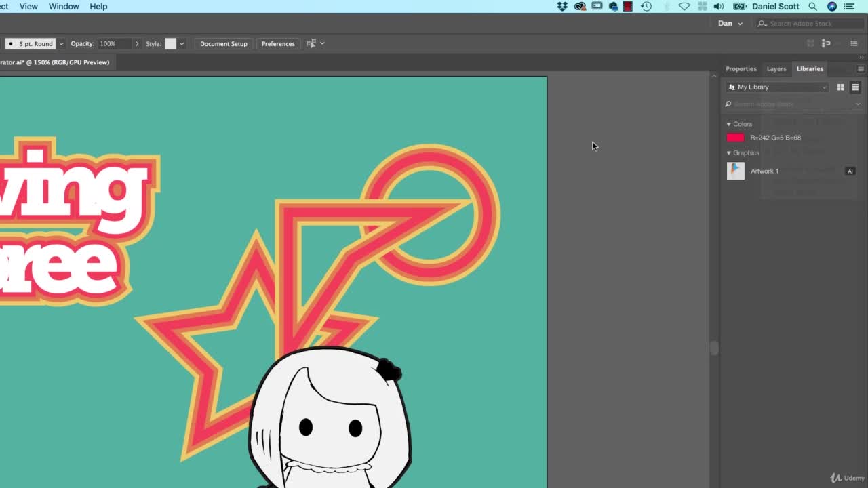Open the Time Machine menu bar icon
868x488 pixels.
pos(646,6)
